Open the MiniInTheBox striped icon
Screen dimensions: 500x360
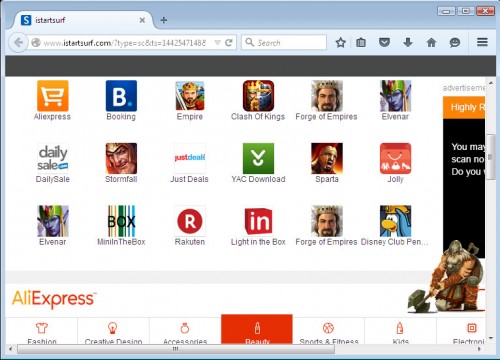click(x=121, y=221)
